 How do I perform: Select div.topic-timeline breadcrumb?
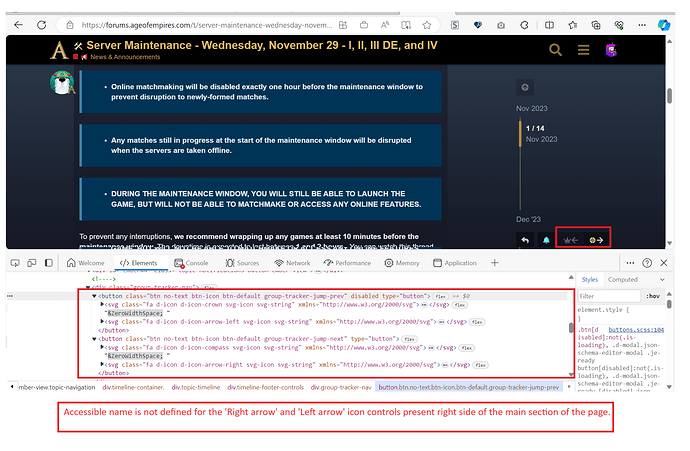pyautogui.click(x=196, y=387)
